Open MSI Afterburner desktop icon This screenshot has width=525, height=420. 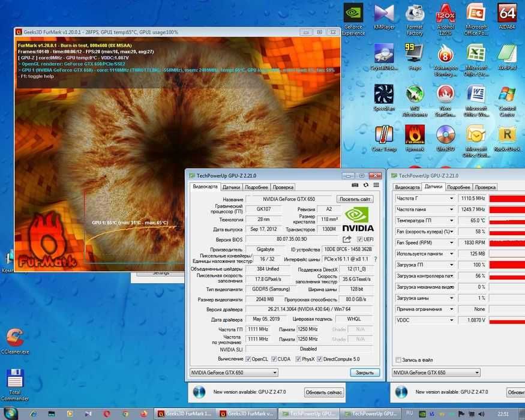(x=415, y=101)
